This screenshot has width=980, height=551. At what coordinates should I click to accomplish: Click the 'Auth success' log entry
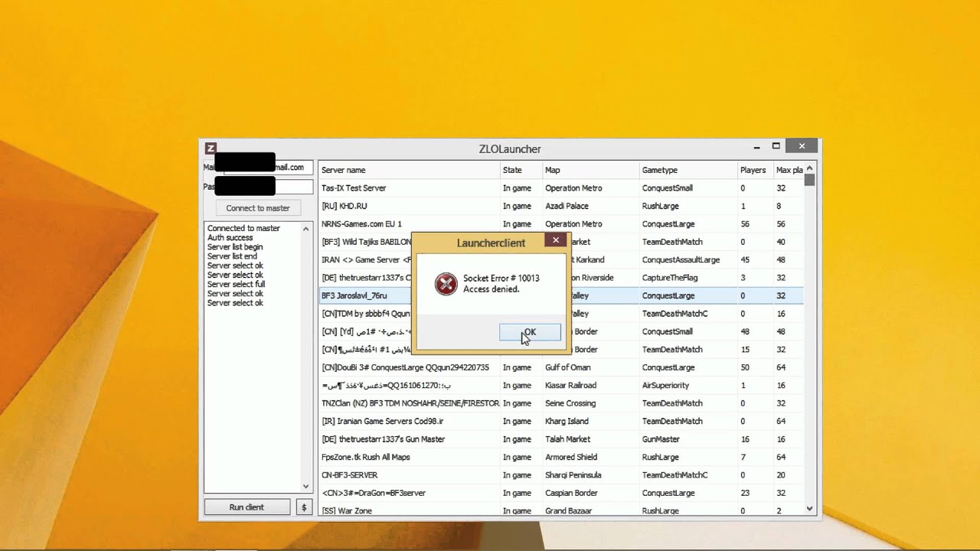(x=230, y=238)
